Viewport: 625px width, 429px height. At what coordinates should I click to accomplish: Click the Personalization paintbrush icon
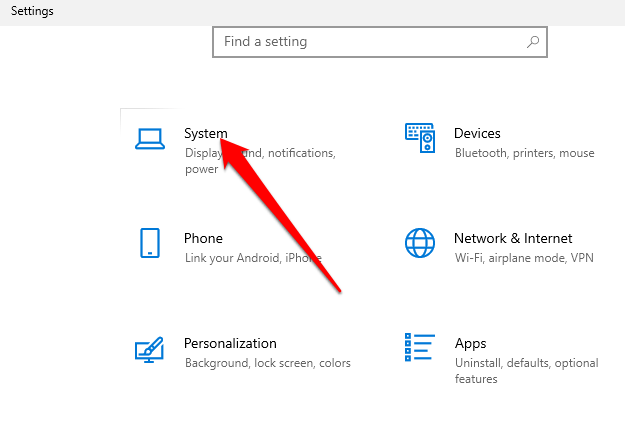(x=149, y=349)
